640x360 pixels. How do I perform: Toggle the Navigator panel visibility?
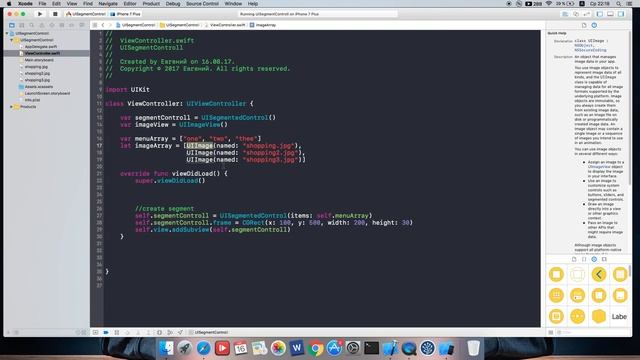click(600, 14)
